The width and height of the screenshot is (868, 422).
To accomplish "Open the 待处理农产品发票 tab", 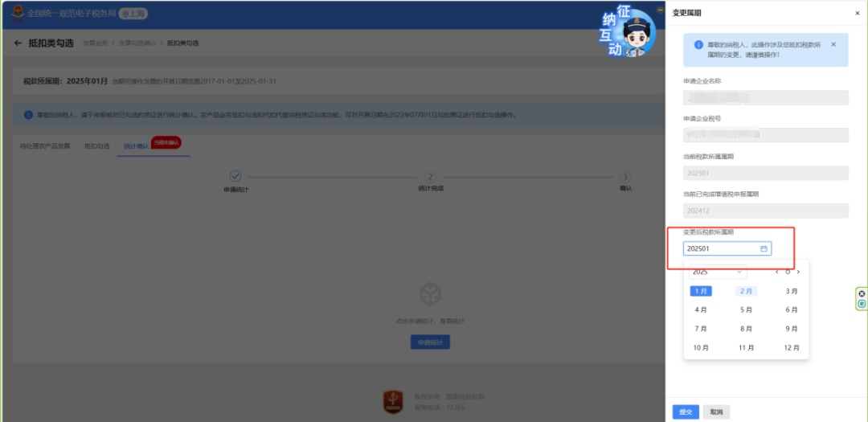I will pyautogui.click(x=45, y=146).
